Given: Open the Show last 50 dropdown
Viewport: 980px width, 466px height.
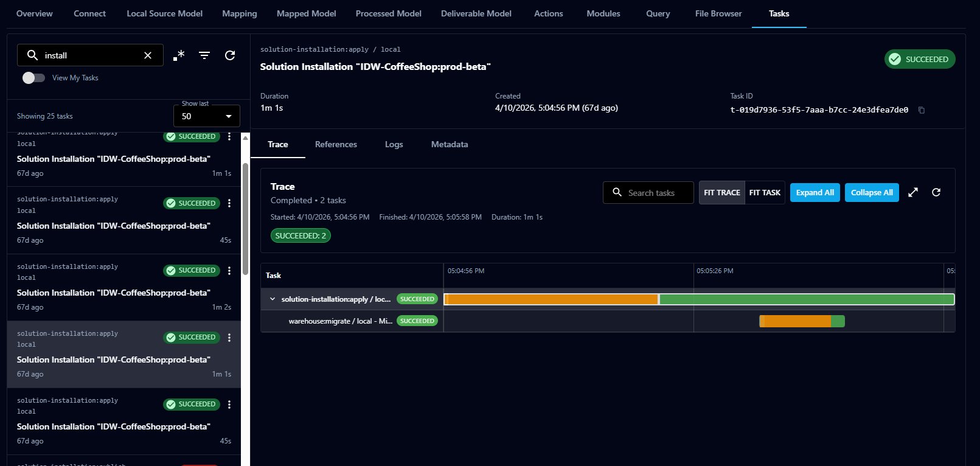Looking at the screenshot, I should pos(207,116).
